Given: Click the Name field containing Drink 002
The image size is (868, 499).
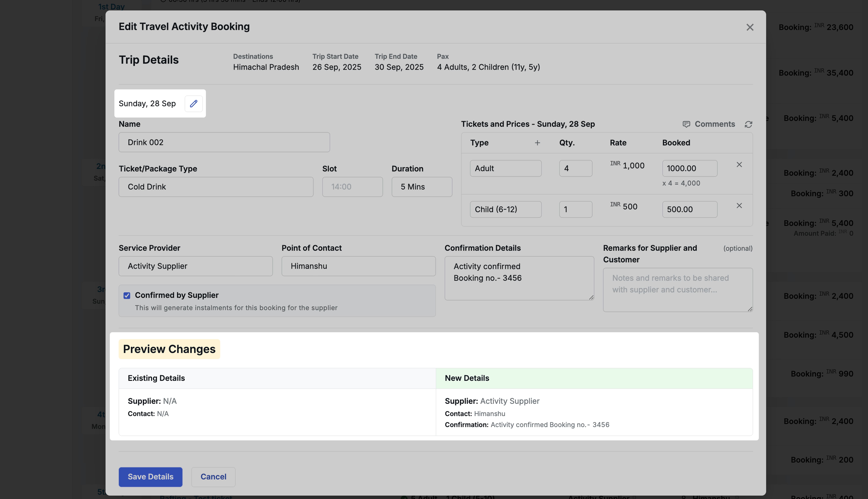Looking at the screenshot, I should (x=224, y=142).
